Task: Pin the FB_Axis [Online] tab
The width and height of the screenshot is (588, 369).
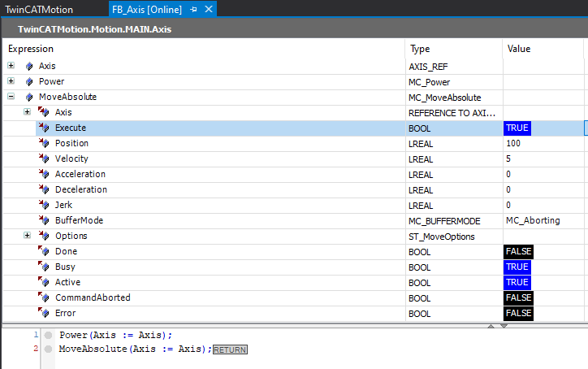Action: pos(193,10)
